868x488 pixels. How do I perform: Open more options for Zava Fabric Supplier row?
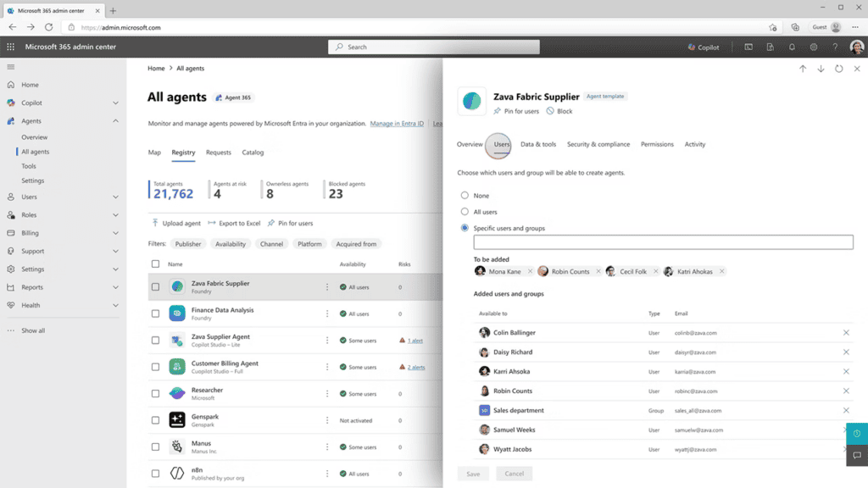tap(326, 287)
